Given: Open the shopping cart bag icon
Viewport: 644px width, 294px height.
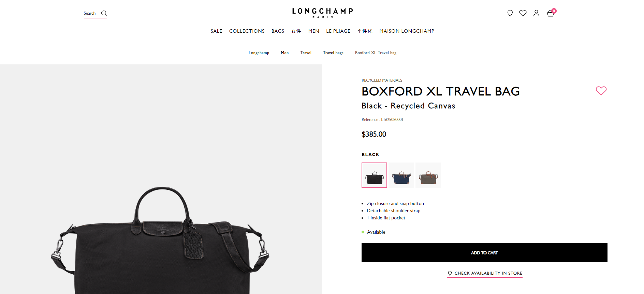Looking at the screenshot, I should point(551,13).
